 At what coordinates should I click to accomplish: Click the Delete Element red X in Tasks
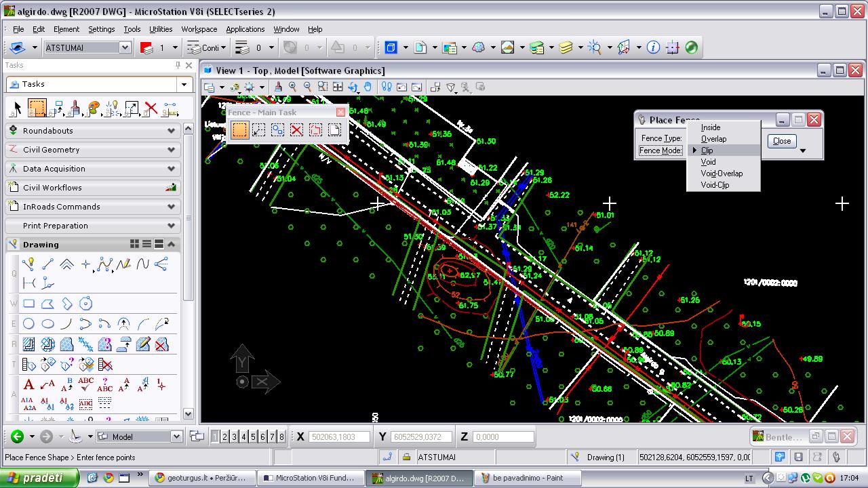(151, 108)
